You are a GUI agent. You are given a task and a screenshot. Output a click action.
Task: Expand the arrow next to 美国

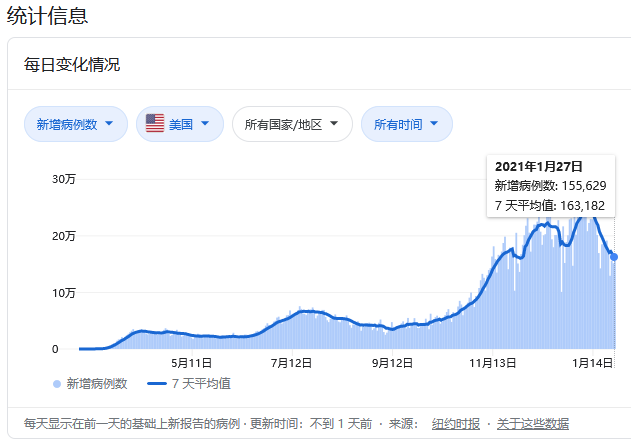pyautogui.click(x=205, y=124)
